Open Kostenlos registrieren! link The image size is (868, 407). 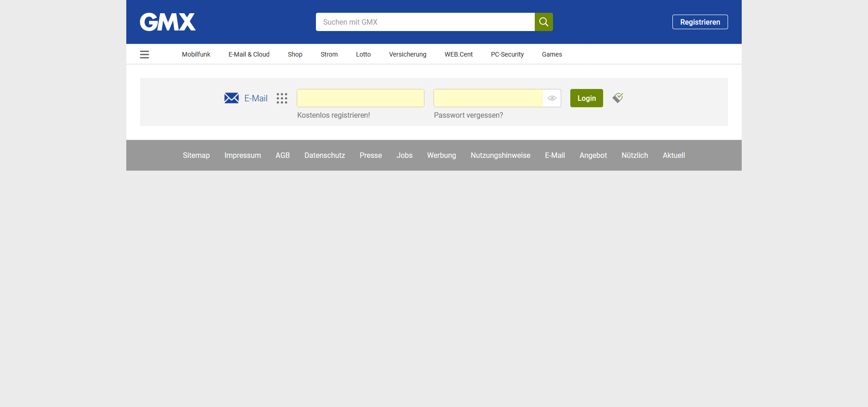pyautogui.click(x=334, y=115)
